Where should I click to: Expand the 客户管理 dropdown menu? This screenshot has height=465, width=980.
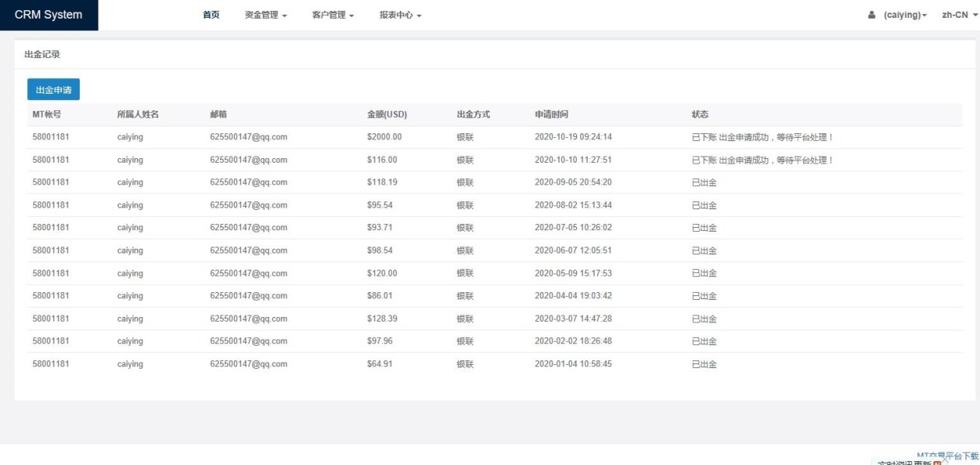[x=333, y=15]
